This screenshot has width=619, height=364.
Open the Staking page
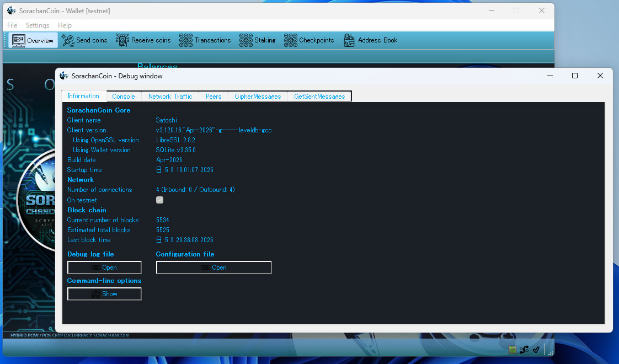click(258, 40)
